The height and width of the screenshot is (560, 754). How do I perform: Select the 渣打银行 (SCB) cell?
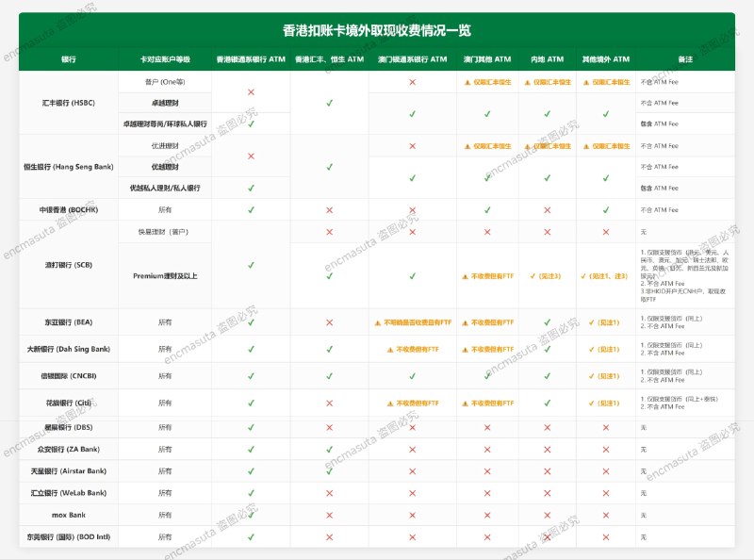(x=69, y=265)
